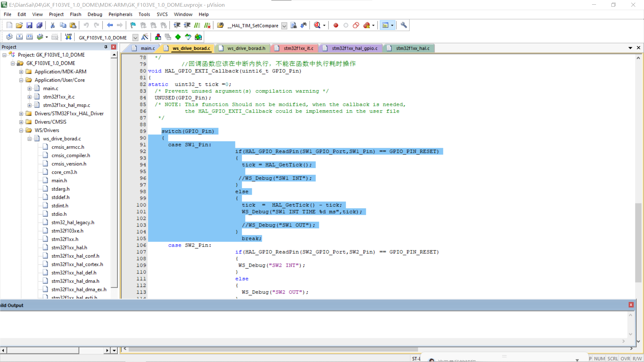Screen dimensions: 644x362
Task: Expand the main.c tree node
Action: pos(30,88)
